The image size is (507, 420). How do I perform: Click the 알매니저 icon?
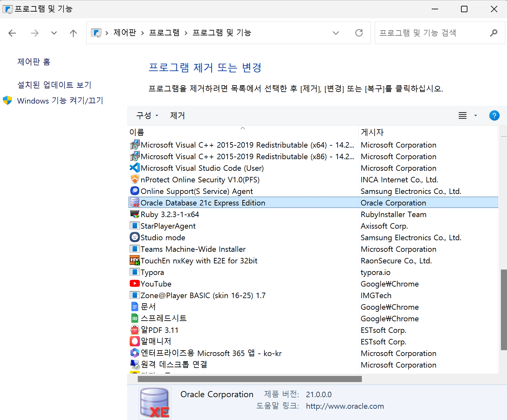tap(135, 342)
